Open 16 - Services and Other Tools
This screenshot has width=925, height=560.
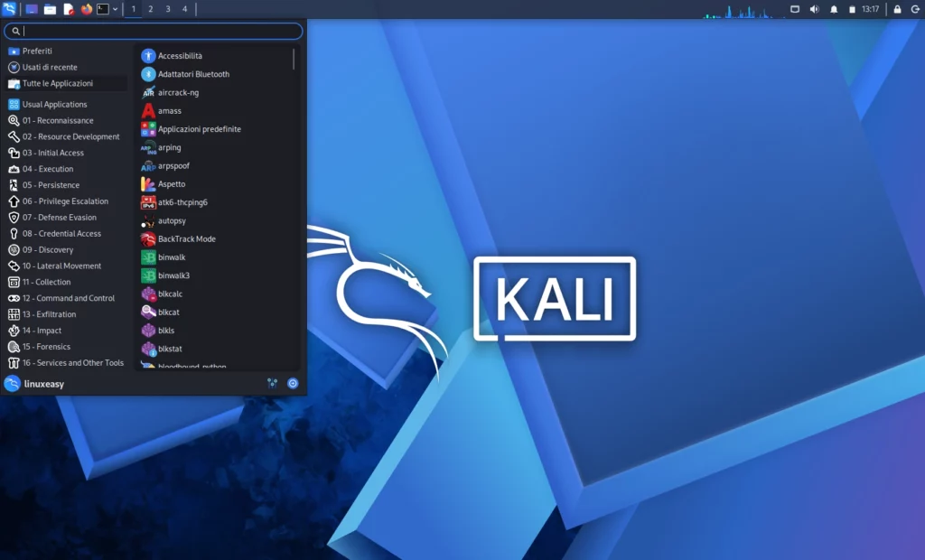pos(66,363)
